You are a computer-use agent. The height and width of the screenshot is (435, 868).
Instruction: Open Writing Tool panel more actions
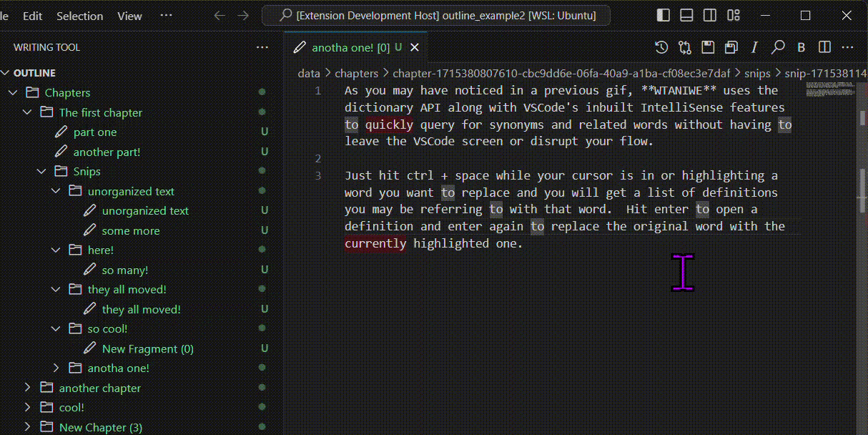coord(262,47)
